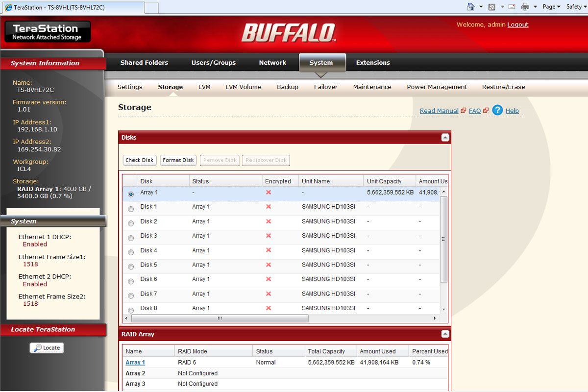Screen dimensions: 588x392
Task: Click Encrypted red X for Disk 7
Action: (x=269, y=294)
